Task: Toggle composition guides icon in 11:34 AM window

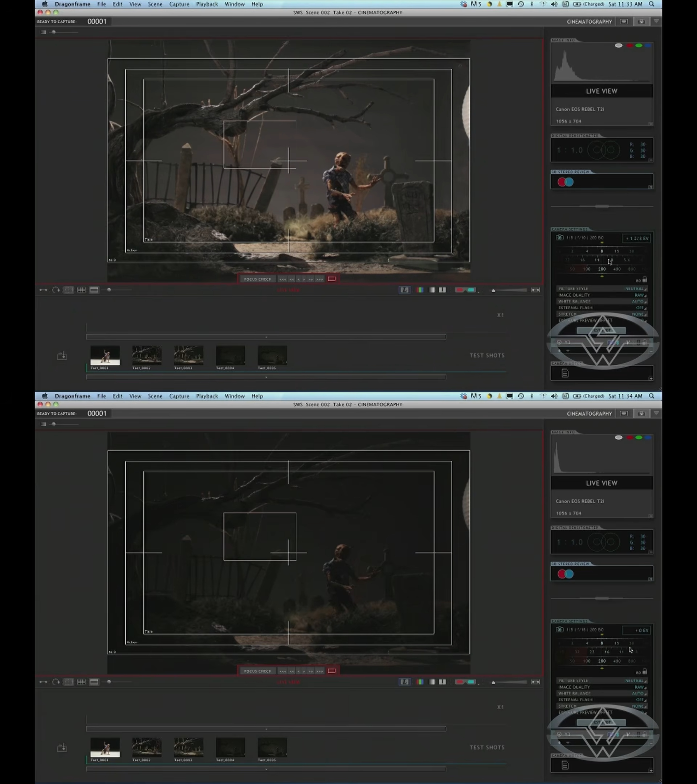Action: point(69,682)
